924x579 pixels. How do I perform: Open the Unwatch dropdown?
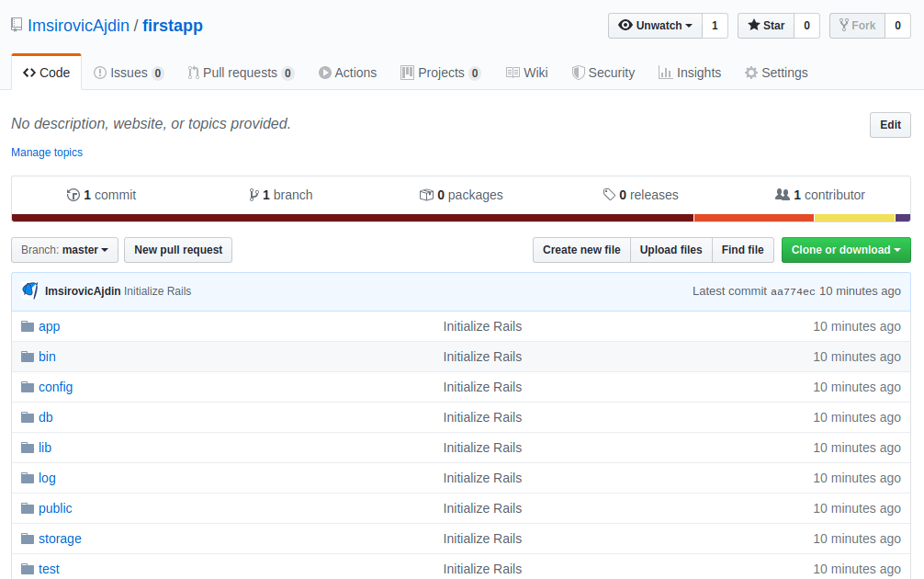point(655,26)
